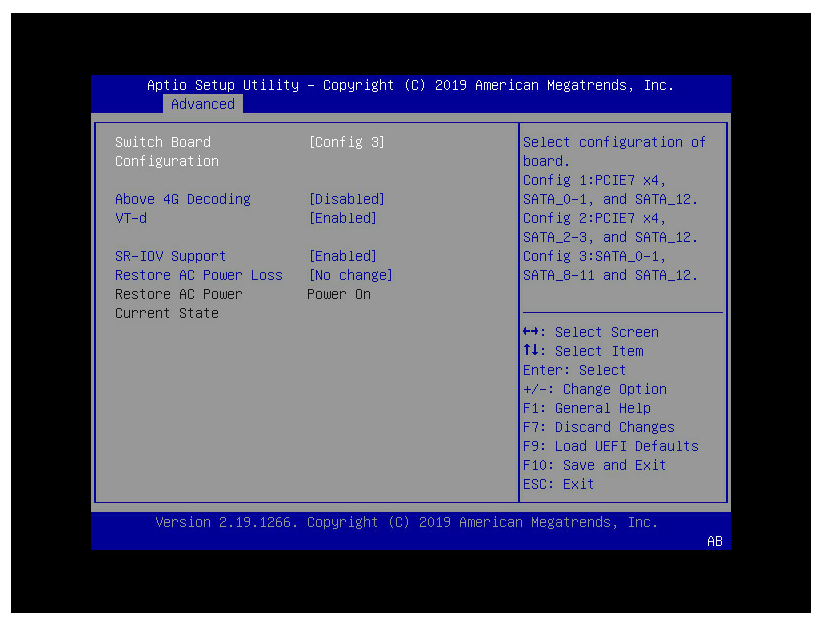This screenshot has height=627, width=826.
Task: Click the up-down arrows Select Item hint
Action: [x=583, y=351]
